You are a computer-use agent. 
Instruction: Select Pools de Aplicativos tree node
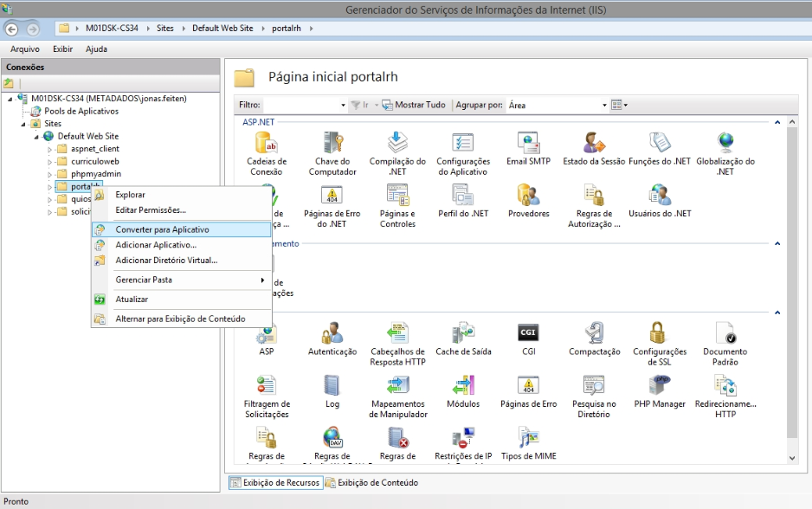(x=81, y=111)
